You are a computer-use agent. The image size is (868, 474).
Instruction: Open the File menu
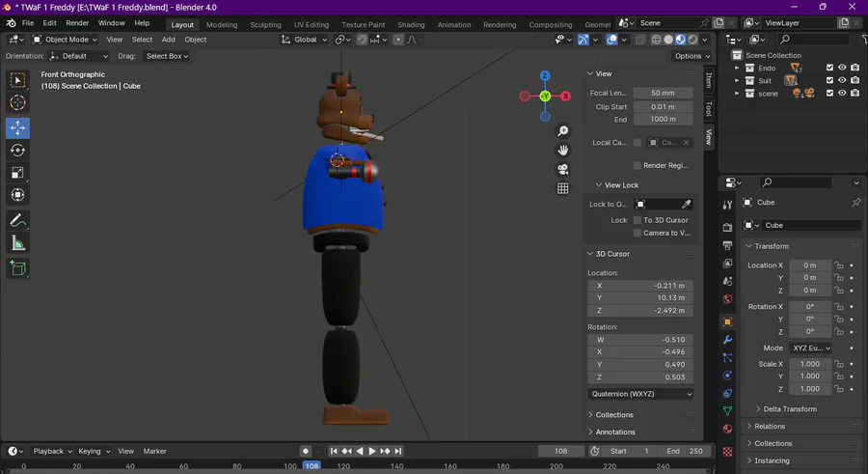click(28, 23)
